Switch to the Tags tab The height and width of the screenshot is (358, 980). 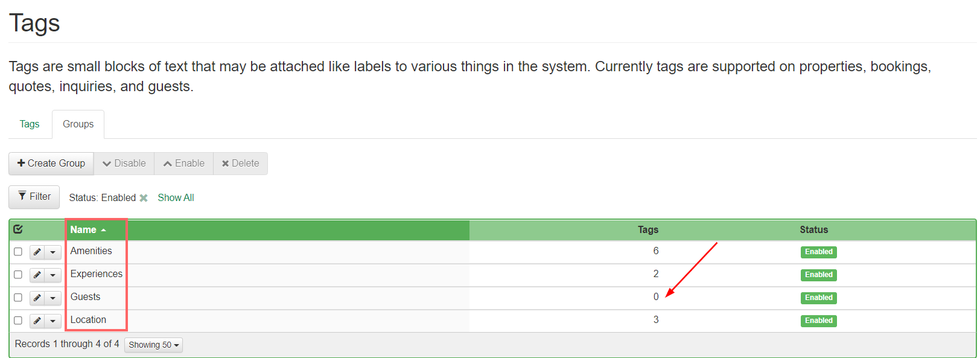pyautogui.click(x=30, y=124)
